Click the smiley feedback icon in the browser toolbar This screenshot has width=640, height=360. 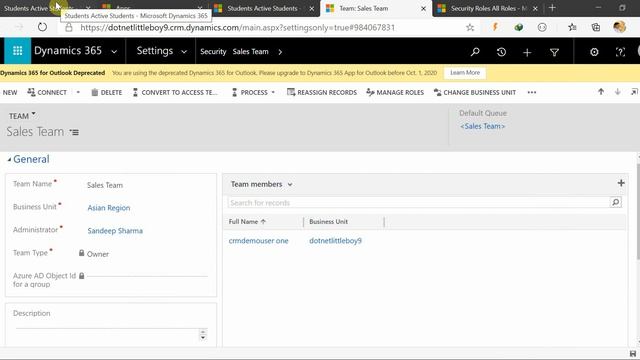pos(542,27)
